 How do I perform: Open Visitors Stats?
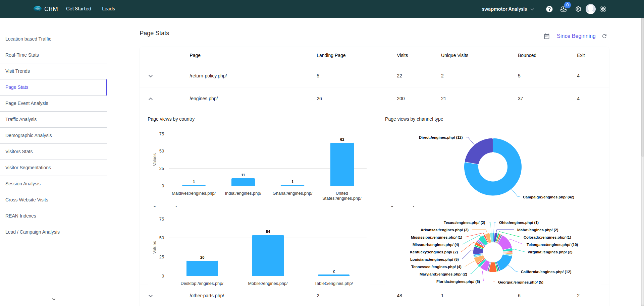[53, 151]
